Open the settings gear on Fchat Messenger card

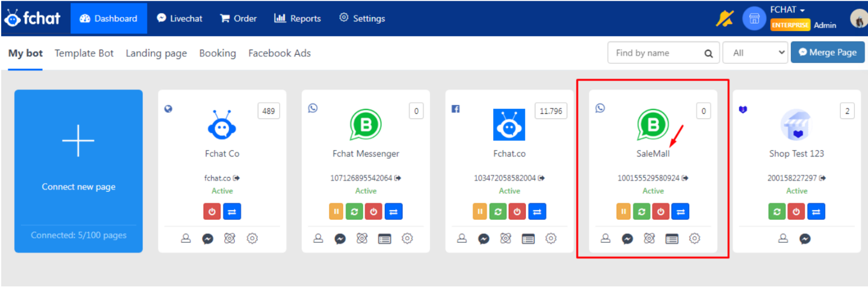407,238
